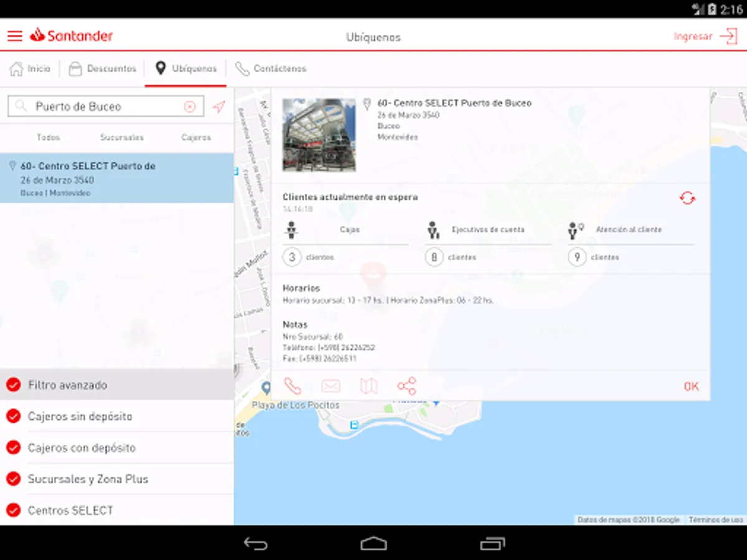Open the hamburger menu
This screenshot has width=747, height=560.
tap(14, 36)
